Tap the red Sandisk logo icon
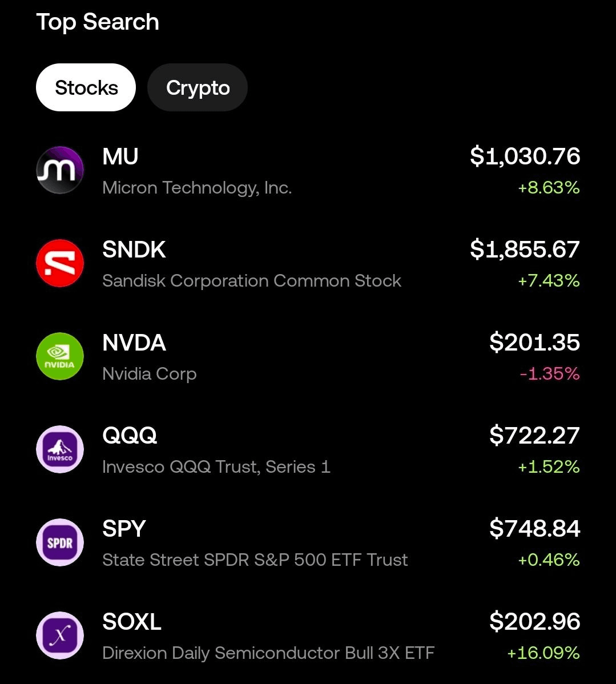The width and height of the screenshot is (616, 684). click(60, 263)
